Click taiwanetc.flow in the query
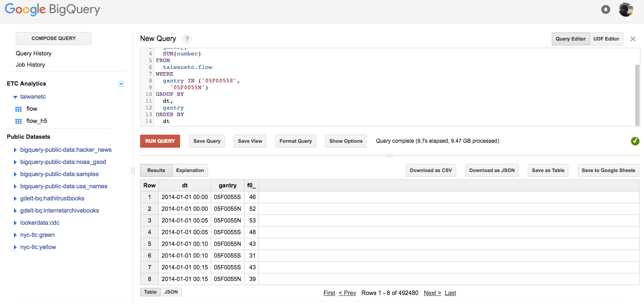The image size is (644, 304). [x=187, y=67]
